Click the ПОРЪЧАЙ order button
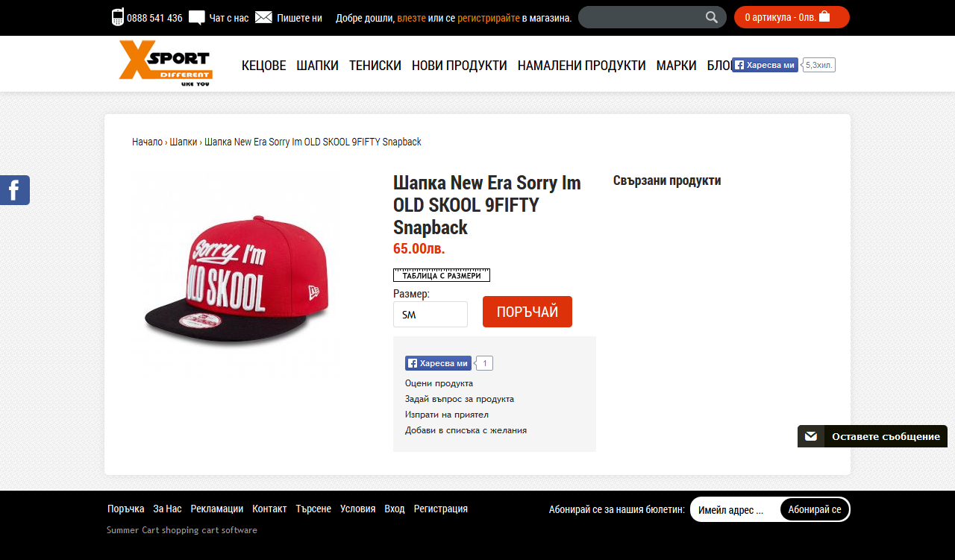The image size is (955, 560). [x=527, y=312]
